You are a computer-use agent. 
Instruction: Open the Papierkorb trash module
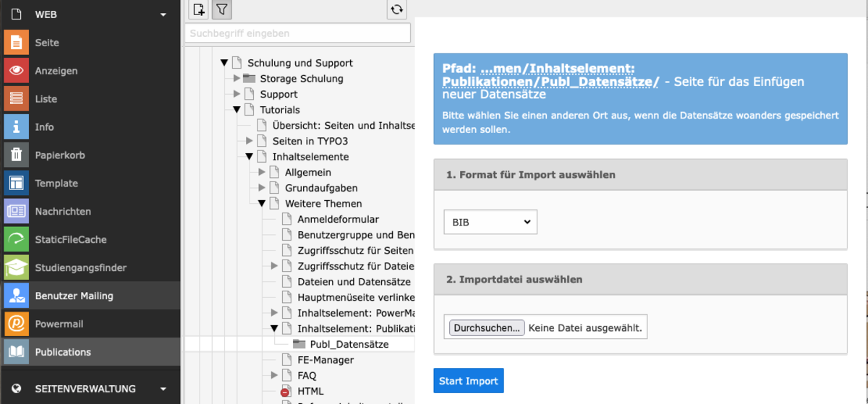(x=16, y=155)
